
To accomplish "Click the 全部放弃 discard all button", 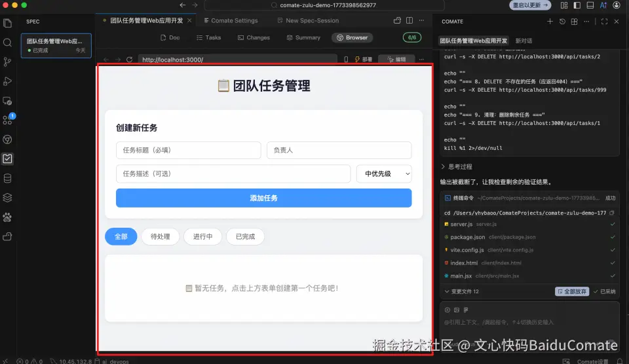I will tap(572, 291).
